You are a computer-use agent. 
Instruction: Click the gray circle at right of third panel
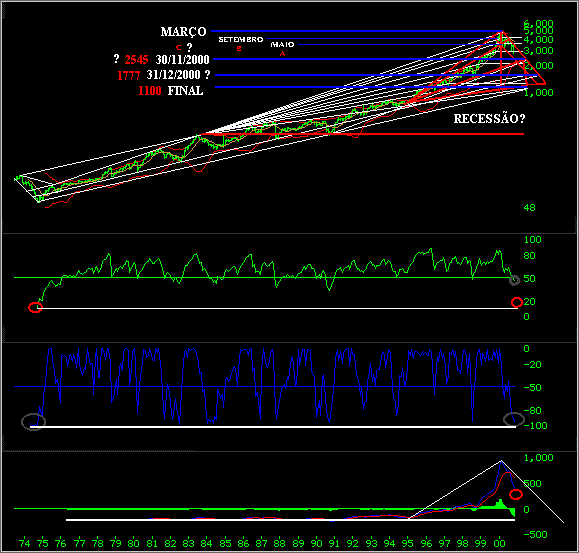pyautogui.click(x=514, y=419)
